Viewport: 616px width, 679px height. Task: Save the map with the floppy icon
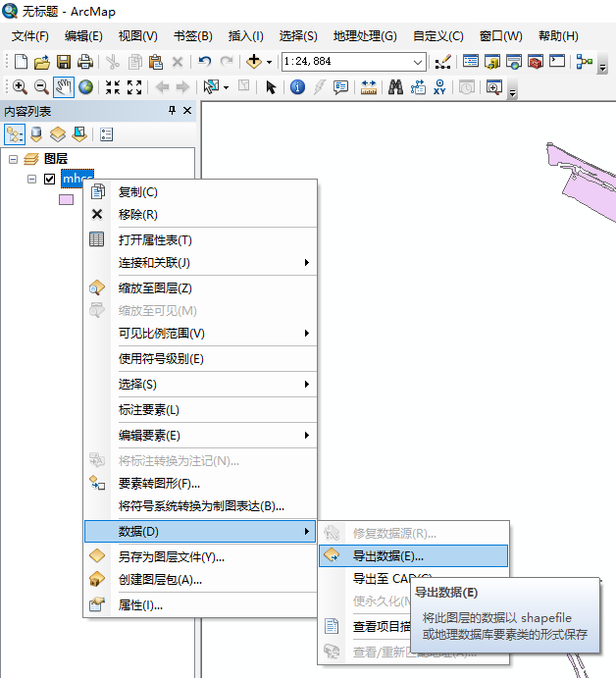click(64, 62)
